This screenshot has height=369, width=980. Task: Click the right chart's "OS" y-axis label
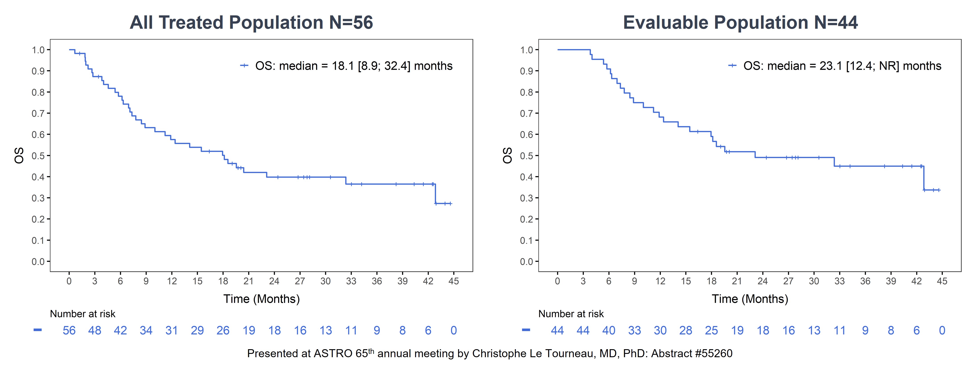click(508, 156)
